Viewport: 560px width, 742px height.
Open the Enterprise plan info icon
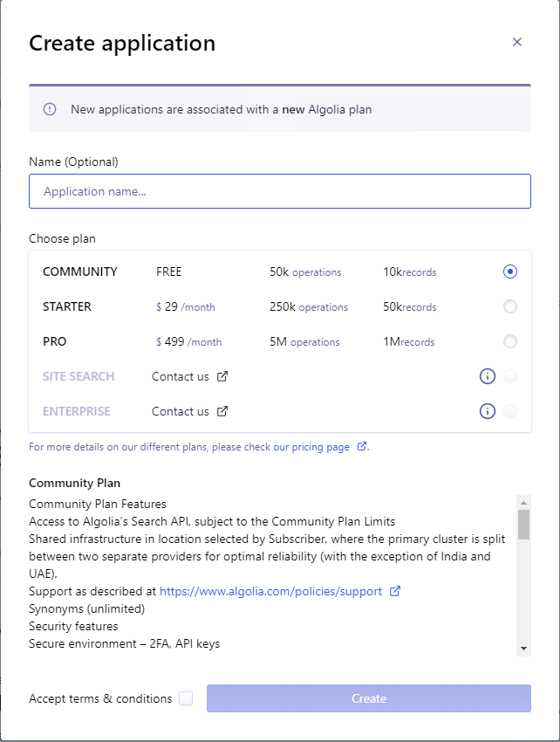click(x=488, y=411)
